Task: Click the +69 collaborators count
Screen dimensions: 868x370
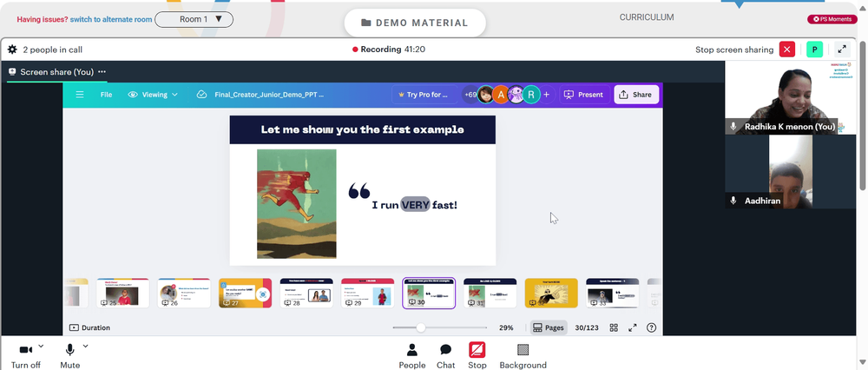Action: click(470, 95)
